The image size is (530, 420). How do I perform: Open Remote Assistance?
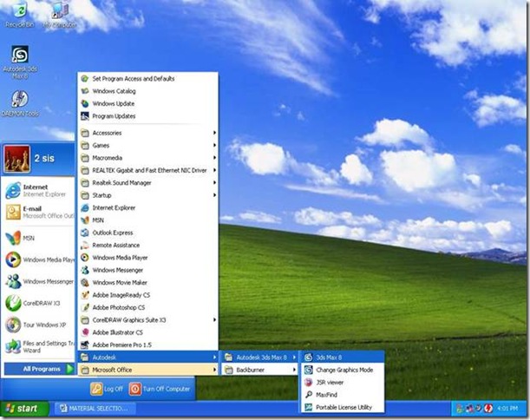(x=147, y=246)
